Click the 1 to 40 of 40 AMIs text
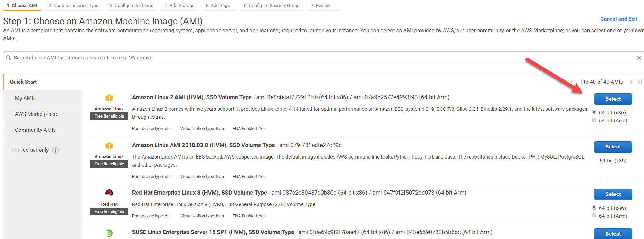 pos(601,82)
